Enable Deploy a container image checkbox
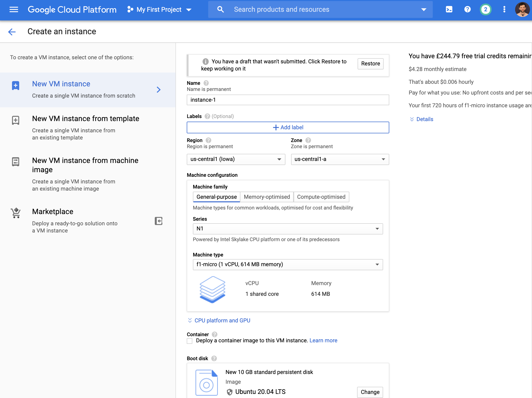 pyautogui.click(x=190, y=341)
